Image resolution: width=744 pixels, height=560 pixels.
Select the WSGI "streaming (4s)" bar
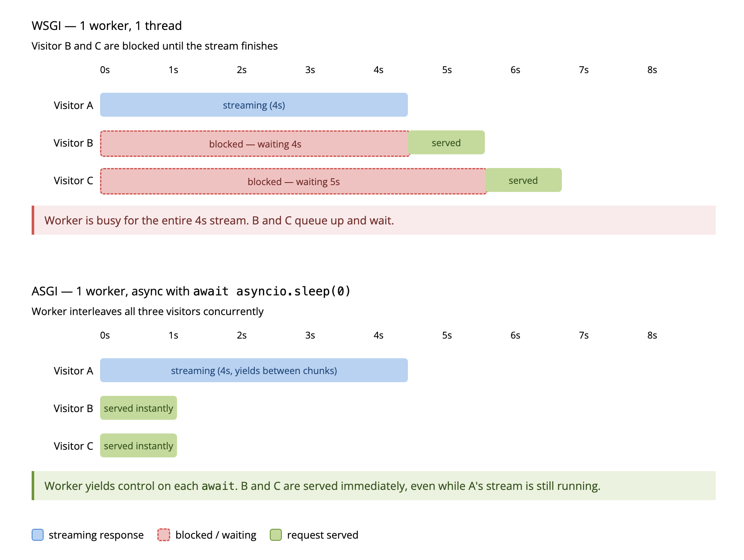pyautogui.click(x=254, y=105)
